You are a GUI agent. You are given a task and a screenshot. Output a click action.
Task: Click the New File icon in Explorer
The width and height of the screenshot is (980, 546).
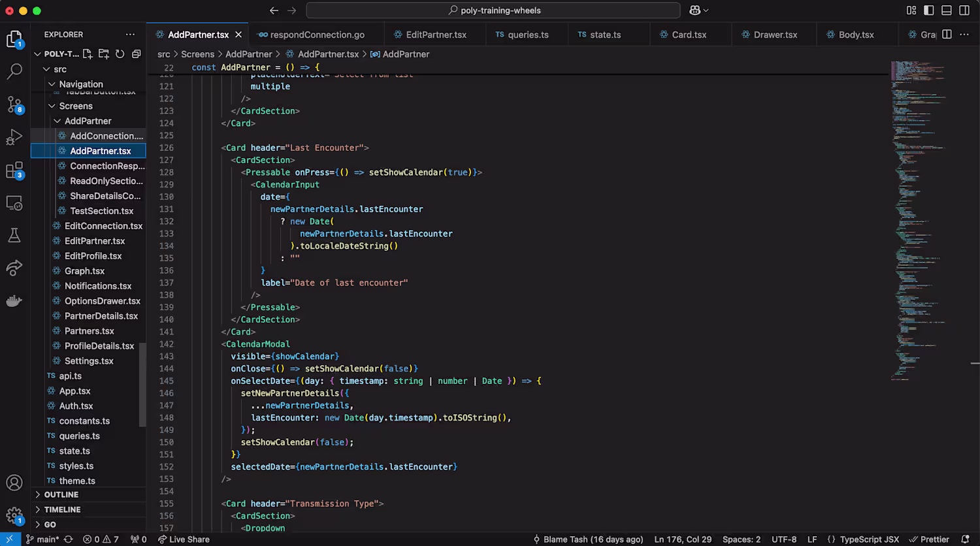tap(88, 54)
